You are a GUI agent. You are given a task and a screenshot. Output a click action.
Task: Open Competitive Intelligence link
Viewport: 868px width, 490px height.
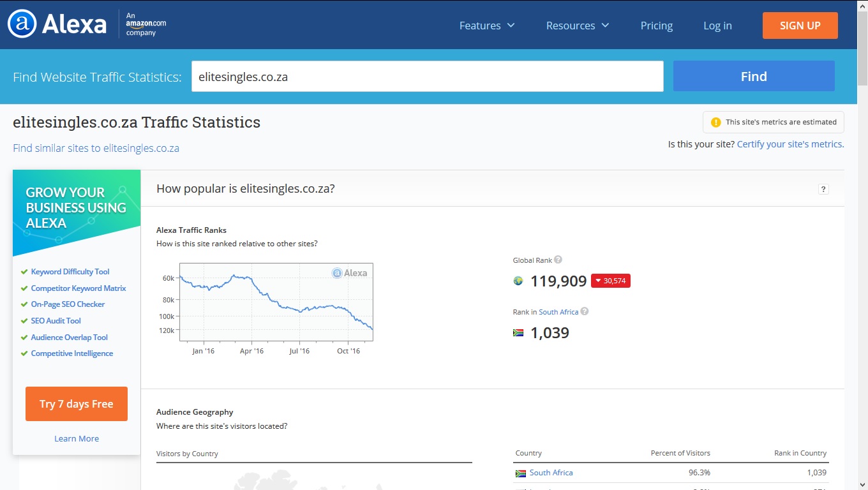[x=72, y=353]
